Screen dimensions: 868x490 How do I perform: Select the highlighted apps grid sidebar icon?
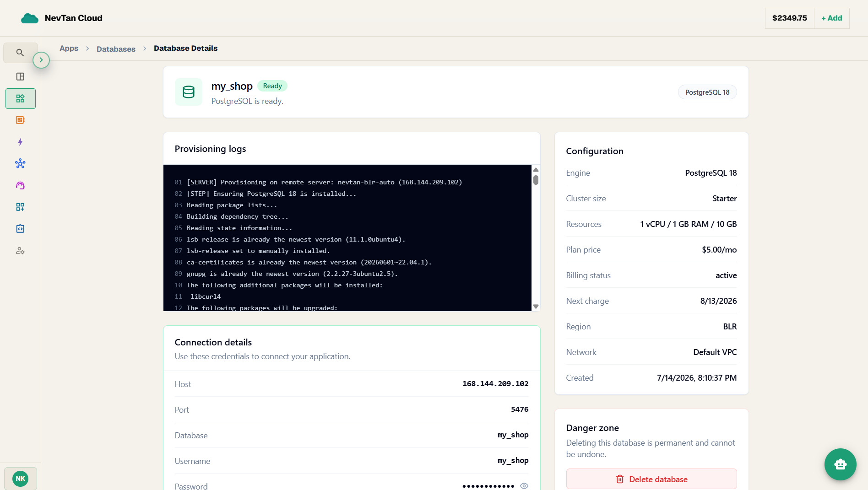click(20, 98)
